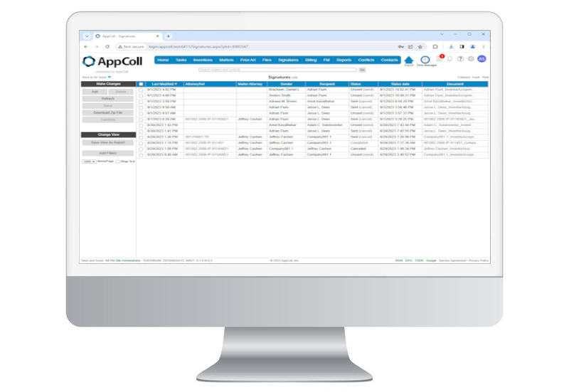Click the Save View As Report button

108,143
